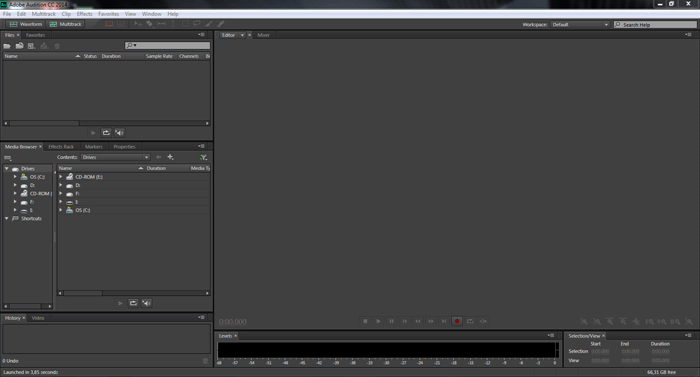Select the Slip tool in toolbar
The height and width of the screenshot is (377, 700).
(161, 24)
